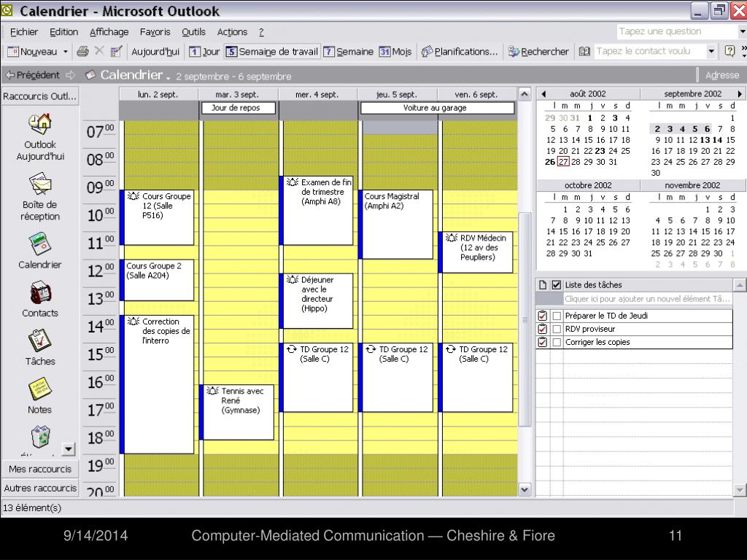Open the Tapez une question dropdown
The width and height of the screenshot is (747, 560).
(x=742, y=31)
